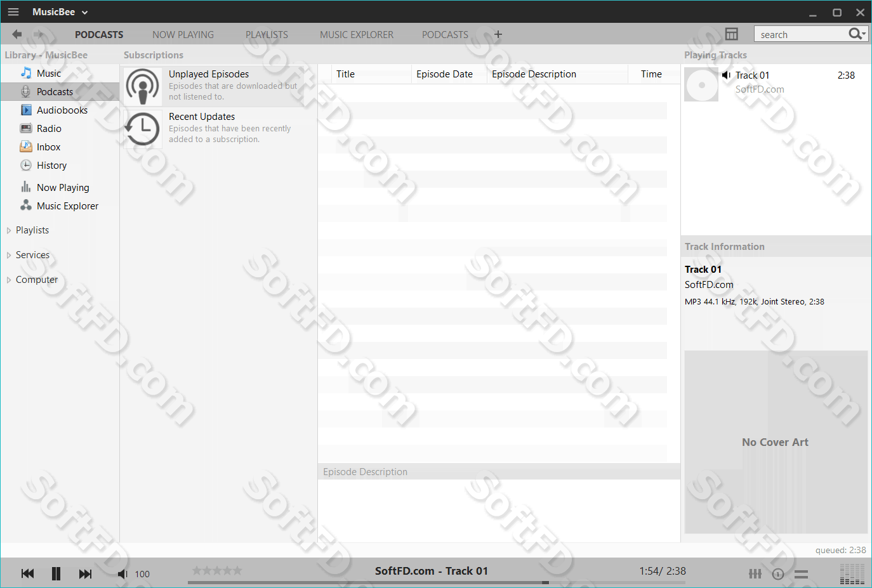Select the Now Playing bars icon in the sidebar

(26, 186)
